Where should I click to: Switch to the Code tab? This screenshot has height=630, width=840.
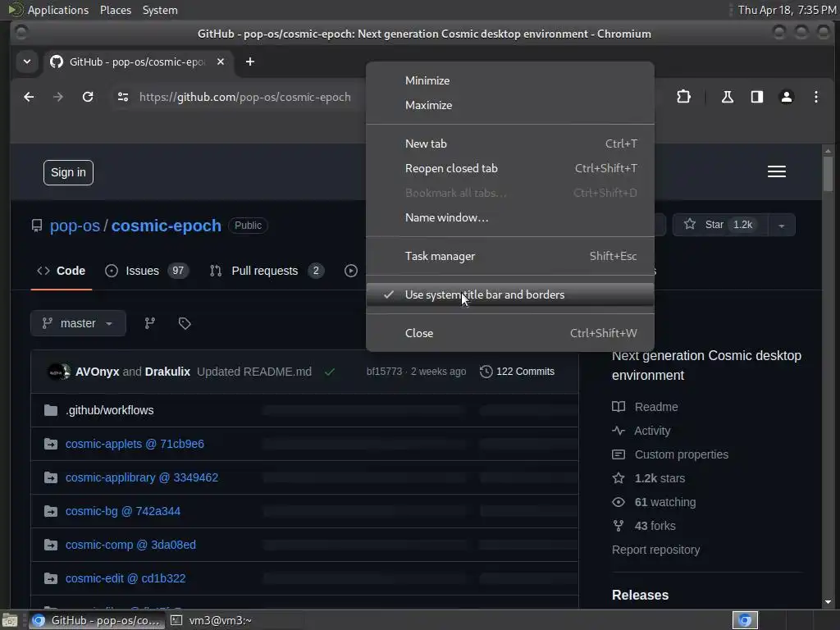[61, 271]
